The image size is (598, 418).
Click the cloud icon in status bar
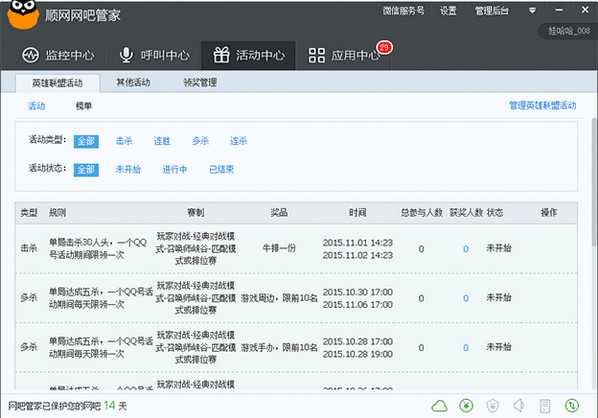tap(439, 406)
